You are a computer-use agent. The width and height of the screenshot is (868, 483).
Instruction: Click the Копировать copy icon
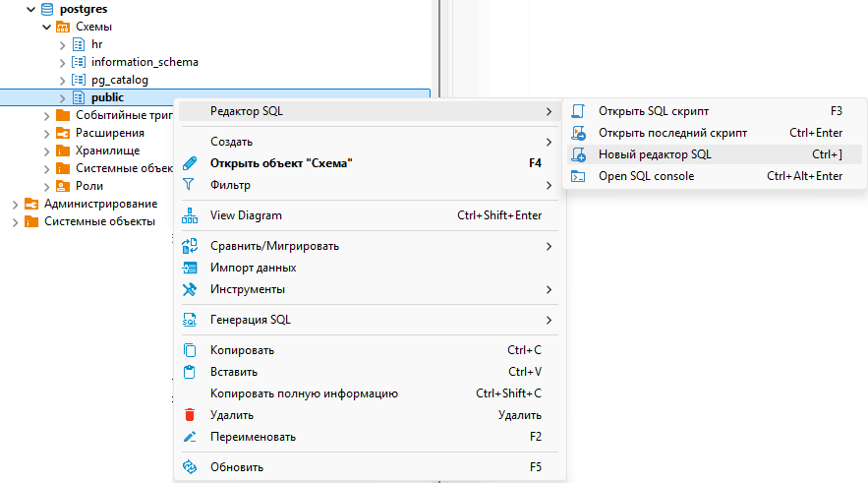(x=190, y=350)
